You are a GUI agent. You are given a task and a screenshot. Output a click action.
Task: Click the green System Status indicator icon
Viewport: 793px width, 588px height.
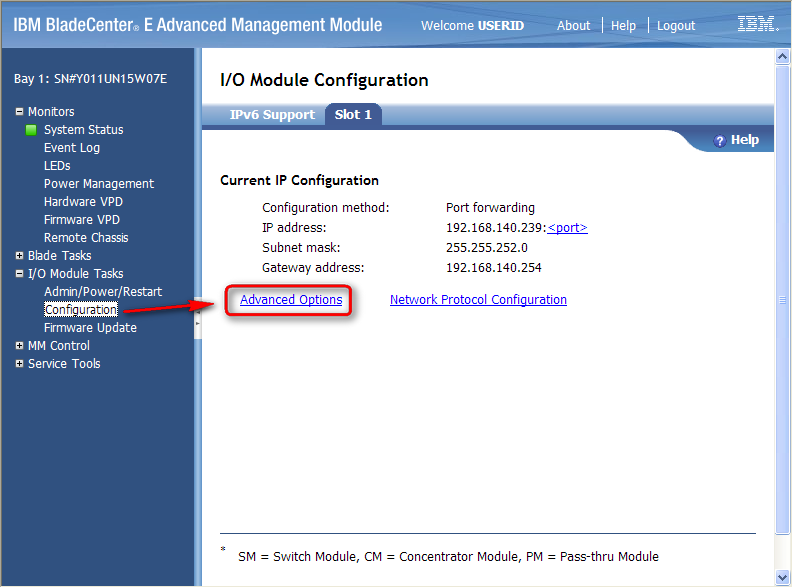[31, 130]
